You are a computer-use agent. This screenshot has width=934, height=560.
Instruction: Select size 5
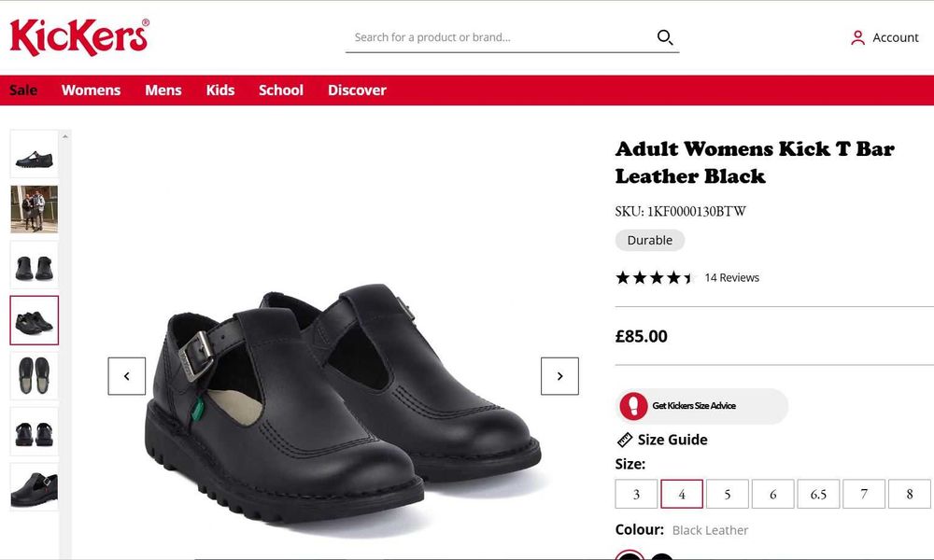click(728, 494)
